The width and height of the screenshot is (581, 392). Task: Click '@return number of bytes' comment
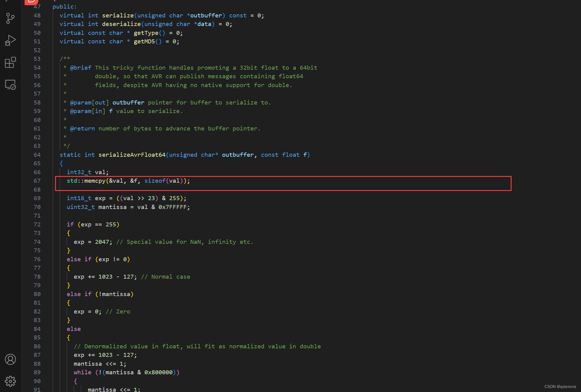point(162,129)
